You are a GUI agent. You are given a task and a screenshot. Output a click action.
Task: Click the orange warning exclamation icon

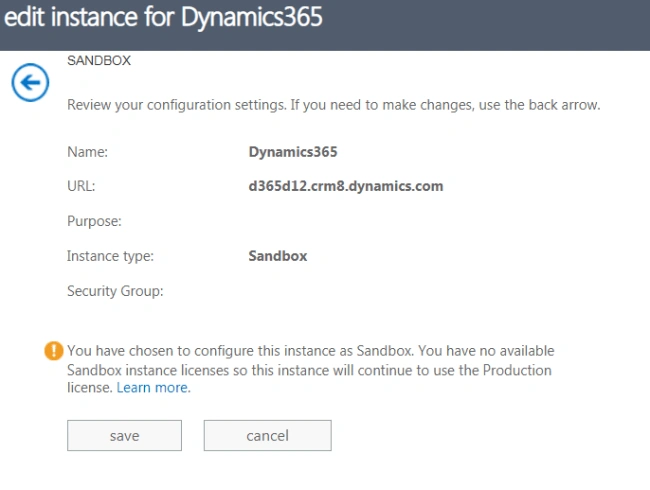(53, 351)
